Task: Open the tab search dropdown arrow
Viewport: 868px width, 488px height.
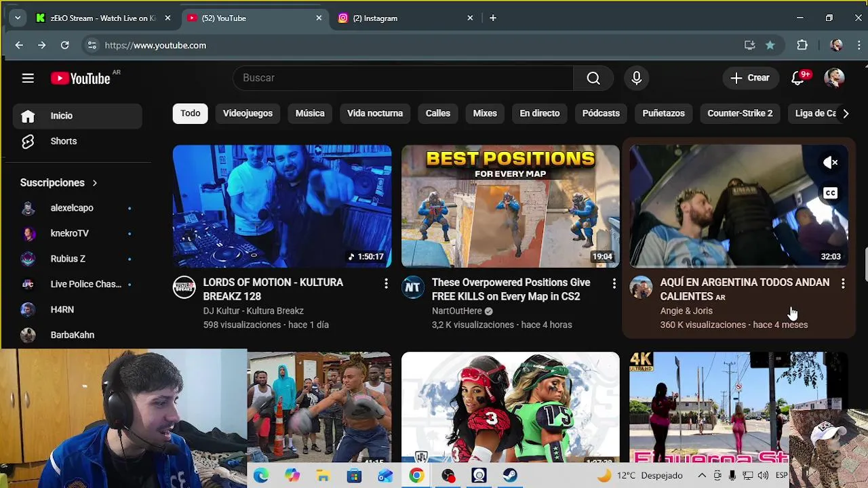Action: tap(18, 18)
